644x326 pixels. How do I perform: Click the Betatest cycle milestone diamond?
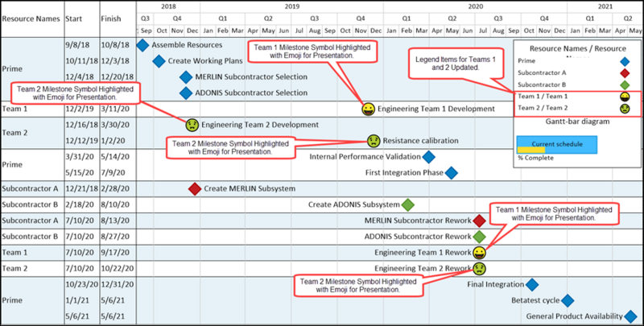pyautogui.click(x=568, y=300)
